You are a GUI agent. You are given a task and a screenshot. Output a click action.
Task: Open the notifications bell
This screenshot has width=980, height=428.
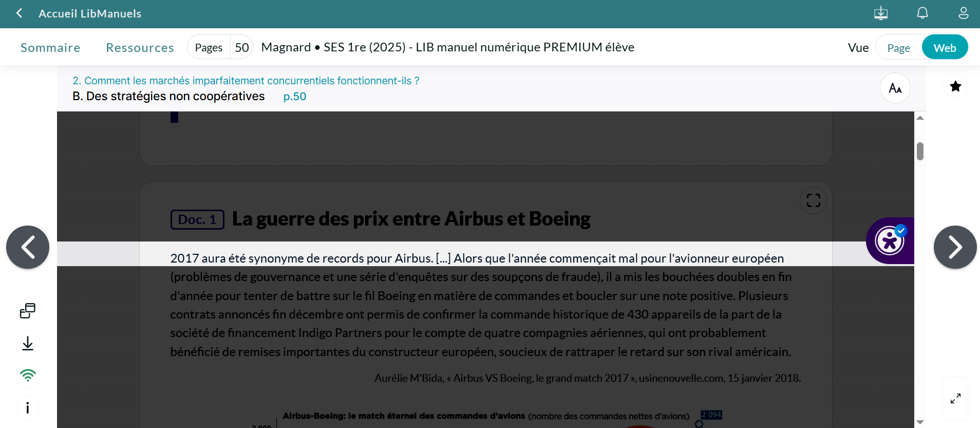[922, 13]
